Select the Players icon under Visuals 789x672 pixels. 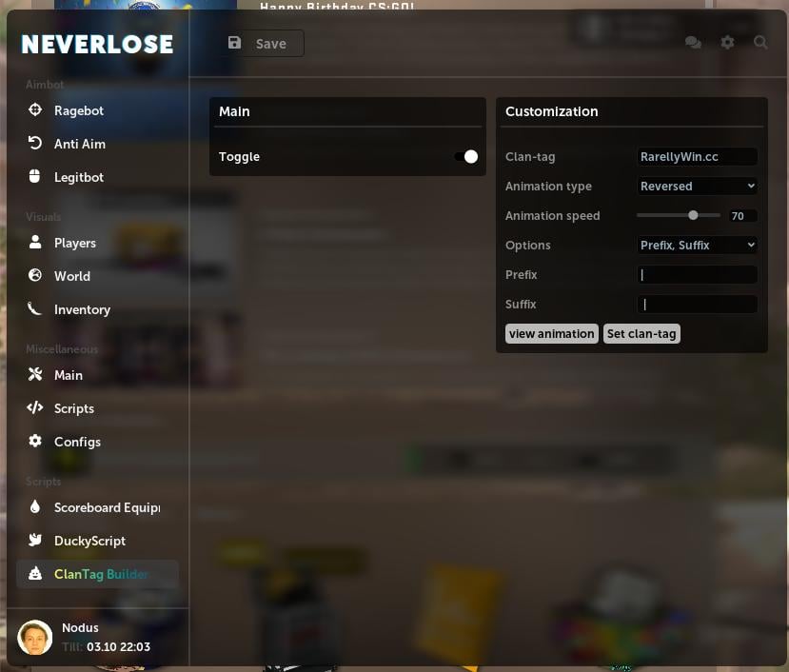pos(35,243)
